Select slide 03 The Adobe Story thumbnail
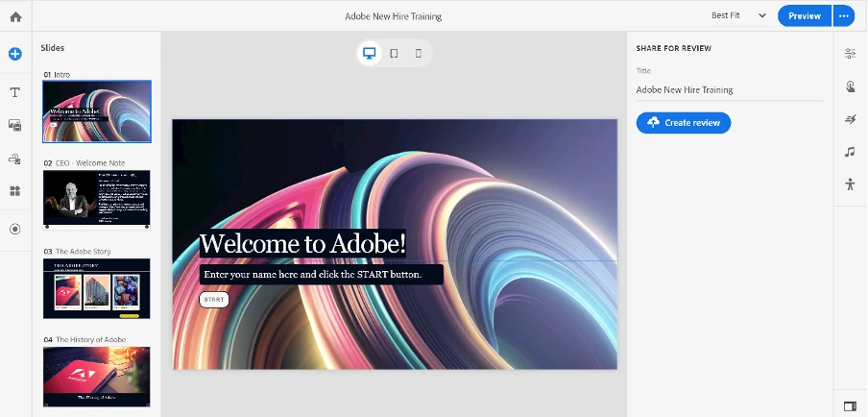This screenshot has width=868, height=417. [x=97, y=288]
